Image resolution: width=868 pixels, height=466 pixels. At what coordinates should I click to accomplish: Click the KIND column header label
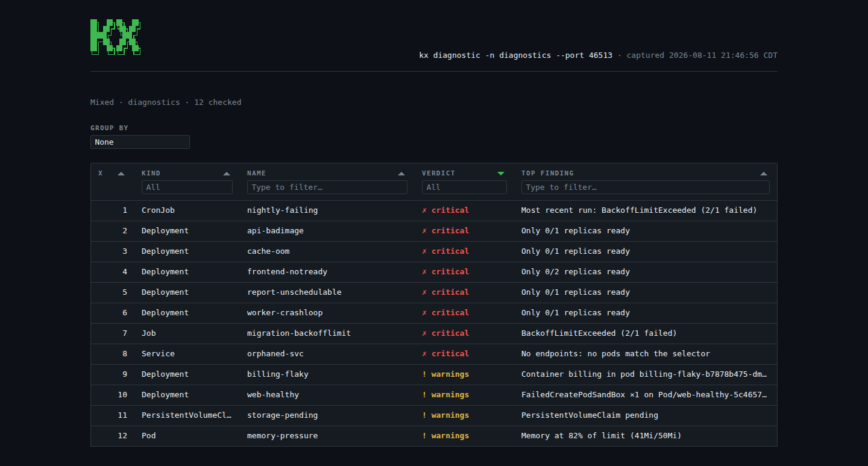pyautogui.click(x=151, y=173)
